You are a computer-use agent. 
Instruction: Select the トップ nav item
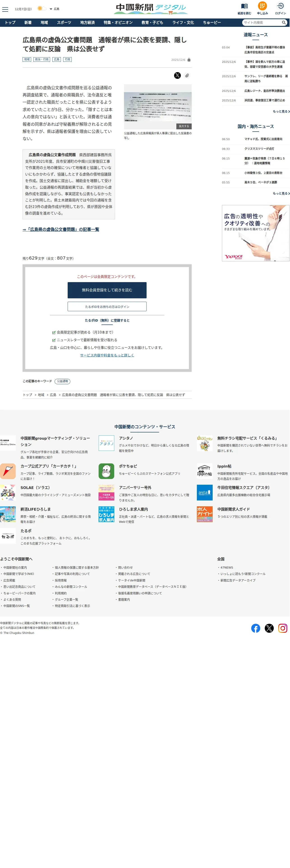tap(10, 23)
